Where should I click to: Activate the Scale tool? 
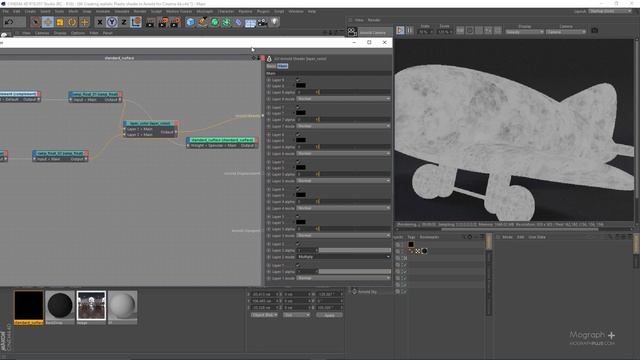60,22
